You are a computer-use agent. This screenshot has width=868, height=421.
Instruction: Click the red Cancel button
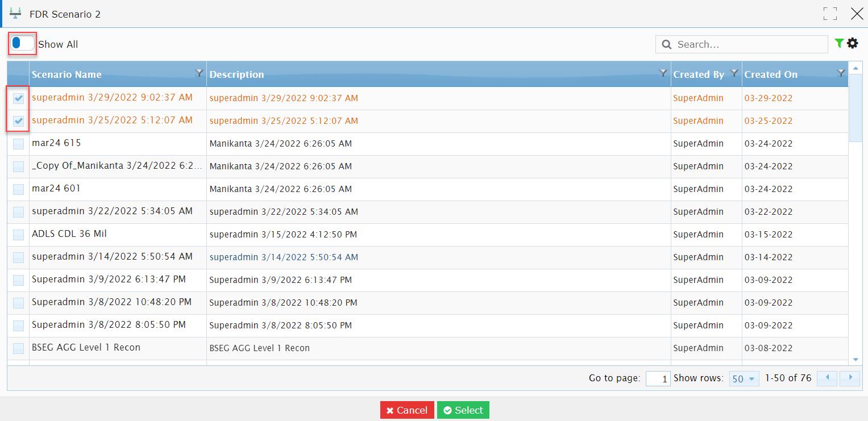coord(407,410)
